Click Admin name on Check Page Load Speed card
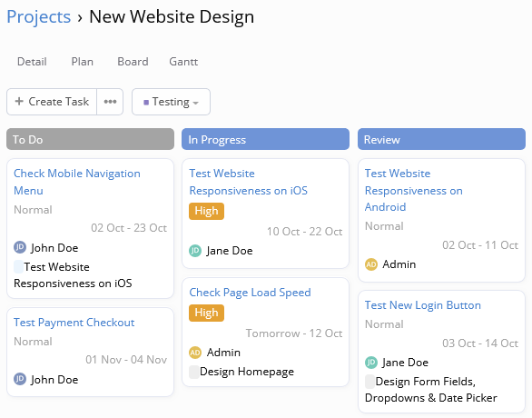The image size is (532, 418). coord(223,353)
